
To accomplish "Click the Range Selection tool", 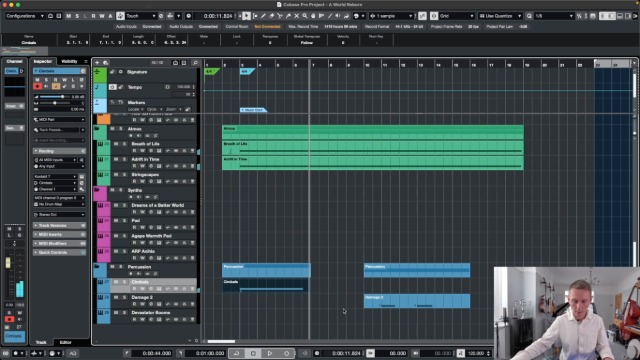I will (255, 16).
